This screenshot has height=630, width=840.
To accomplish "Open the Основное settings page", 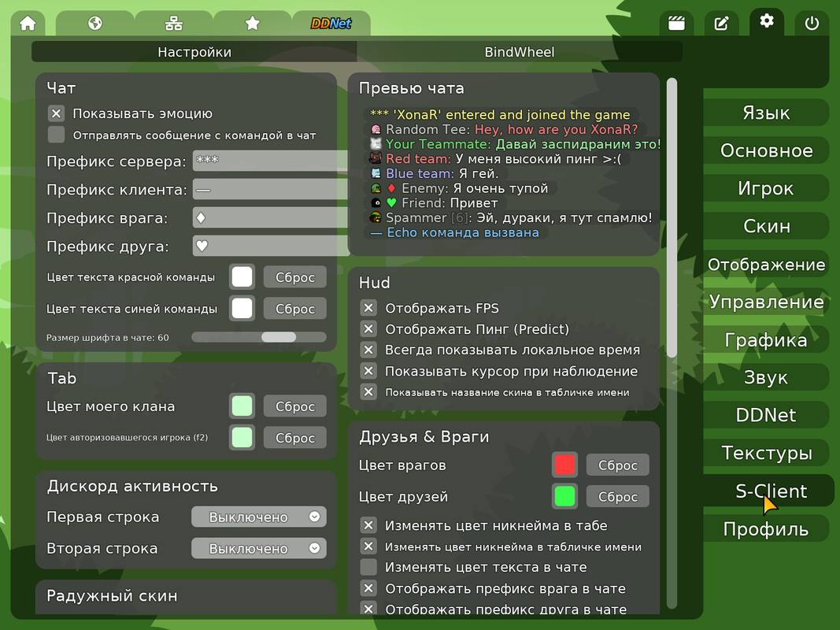I will click(x=766, y=150).
